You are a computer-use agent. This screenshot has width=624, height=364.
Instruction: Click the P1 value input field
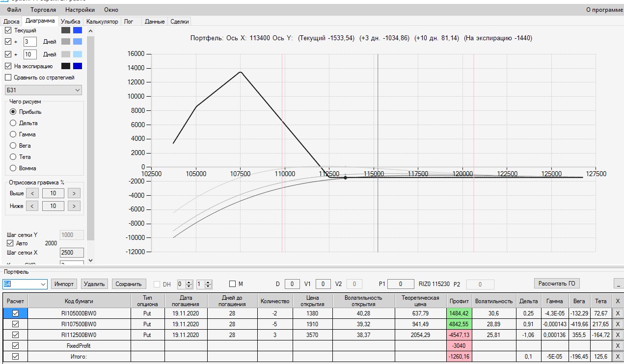pyautogui.click(x=401, y=284)
